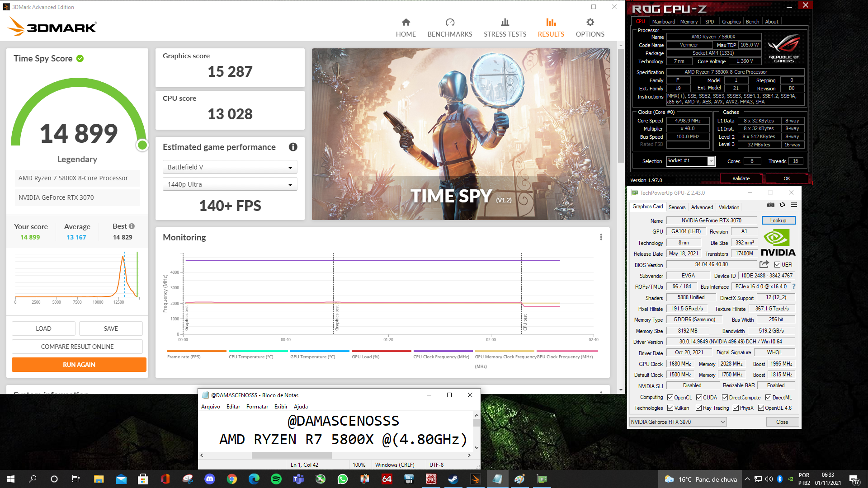
Task: Open the AIDA64 taskbar icon
Action: pyautogui.click(x=387, y=479)
